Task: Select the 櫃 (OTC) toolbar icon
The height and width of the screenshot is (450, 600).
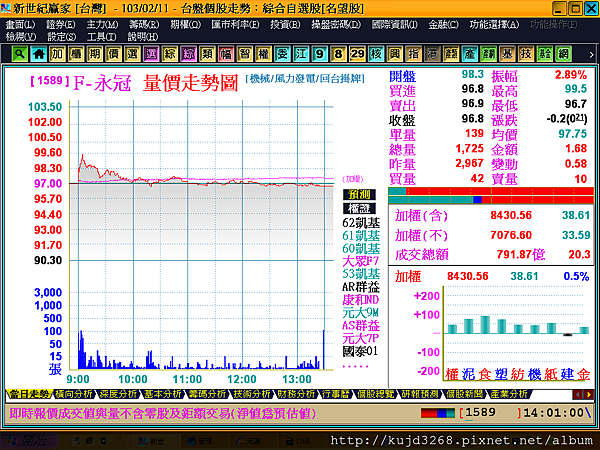Action: tap(76, 54)
